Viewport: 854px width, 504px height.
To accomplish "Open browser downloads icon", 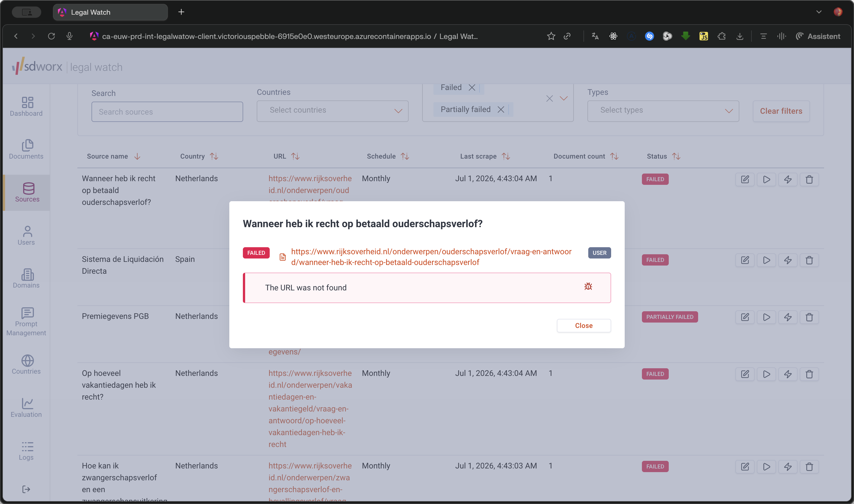I will (739, 36).
